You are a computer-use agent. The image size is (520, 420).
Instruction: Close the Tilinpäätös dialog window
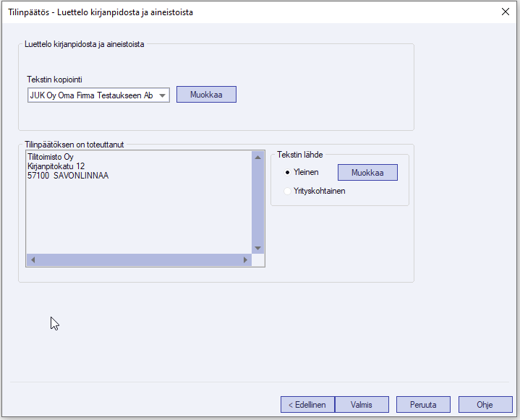(505, 12)
